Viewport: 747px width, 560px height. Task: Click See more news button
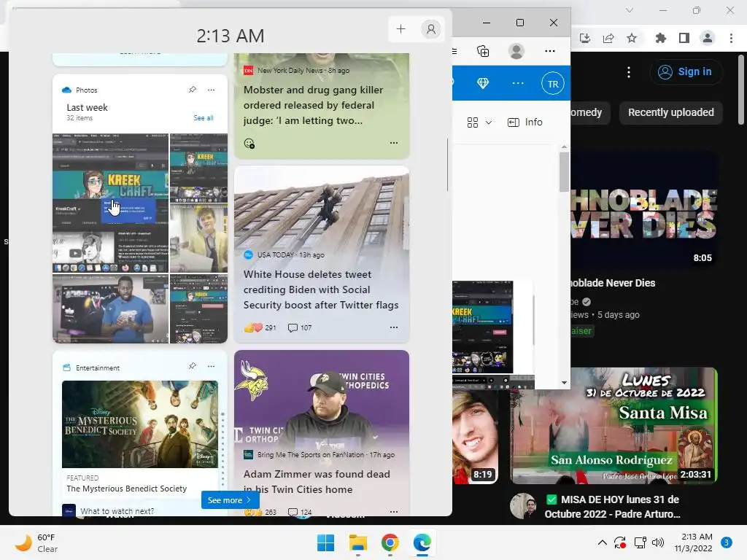[230, 500]
